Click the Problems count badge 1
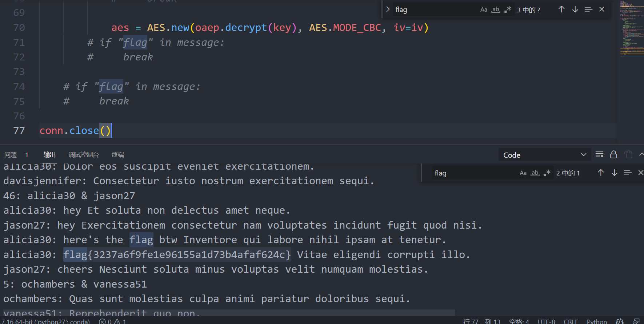This screenshot has width=644, height=324. pyautogui.click(x=27, y=155)
